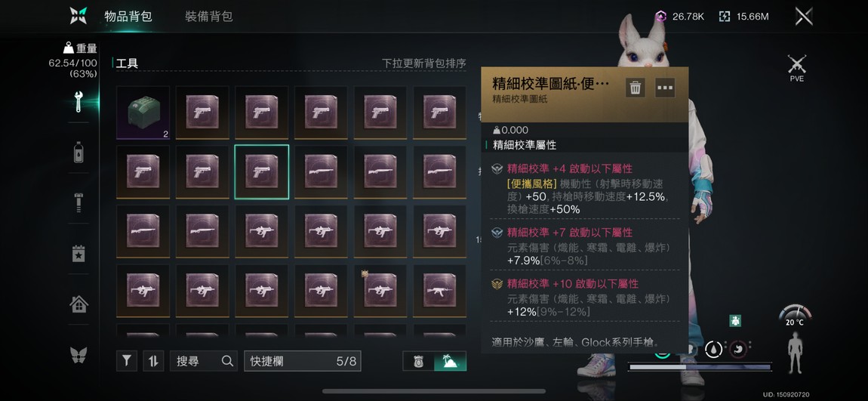Open the sort order arrows button
Image resolution: width=868 pixels, height=401 pixels.
[153, 361]
